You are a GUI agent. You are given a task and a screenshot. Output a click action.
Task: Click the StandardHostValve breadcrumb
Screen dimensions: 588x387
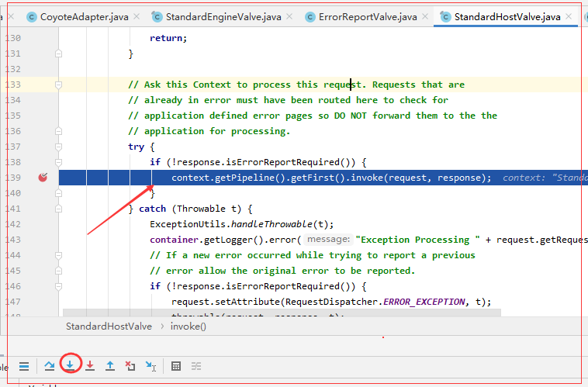coord(109,327)
